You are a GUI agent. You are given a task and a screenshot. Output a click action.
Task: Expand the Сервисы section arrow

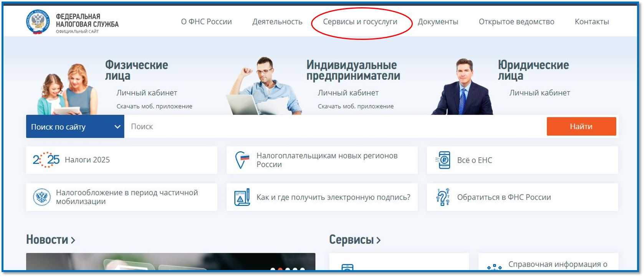tap(378, 240)
